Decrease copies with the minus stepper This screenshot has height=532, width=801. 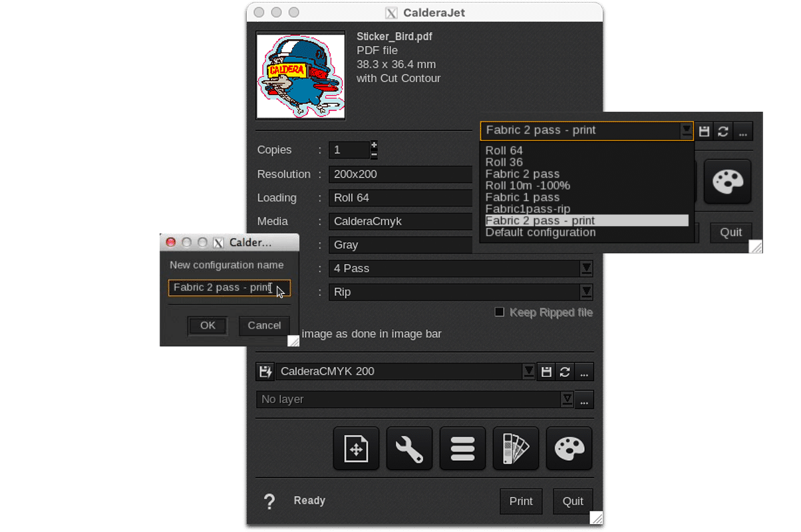pyautogui.click(x=374, y=154)
